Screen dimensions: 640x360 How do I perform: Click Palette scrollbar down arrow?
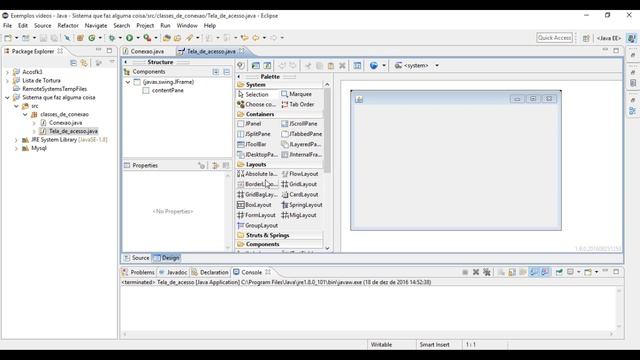tap(327, 248)
